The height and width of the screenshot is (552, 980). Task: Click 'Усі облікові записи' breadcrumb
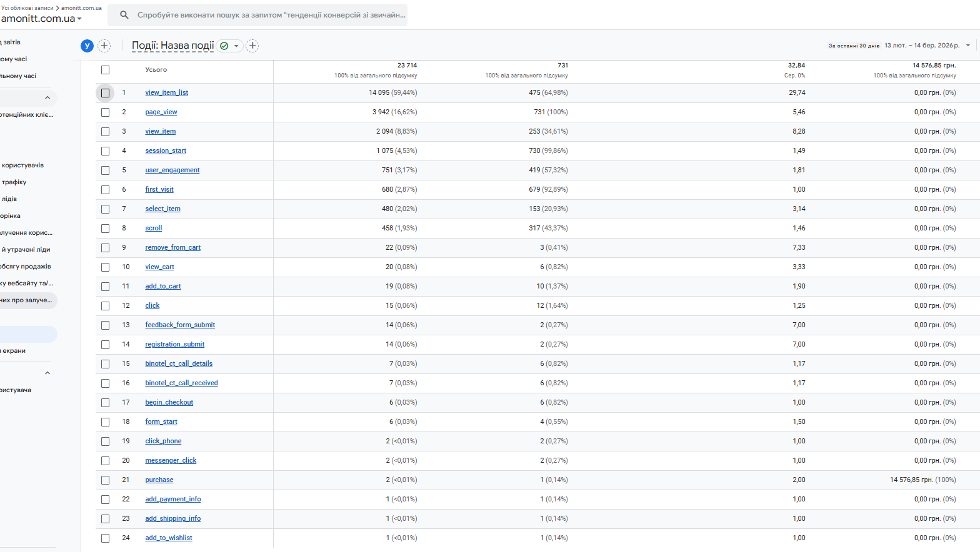tap(27, 8)
